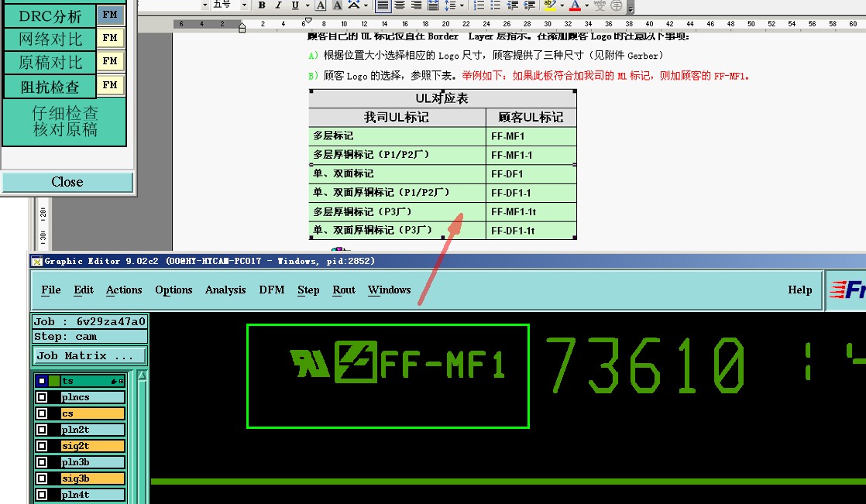This screenshot has width=866, height=504.
Task: Click the 阻抗检查 button
Action: 50,87
